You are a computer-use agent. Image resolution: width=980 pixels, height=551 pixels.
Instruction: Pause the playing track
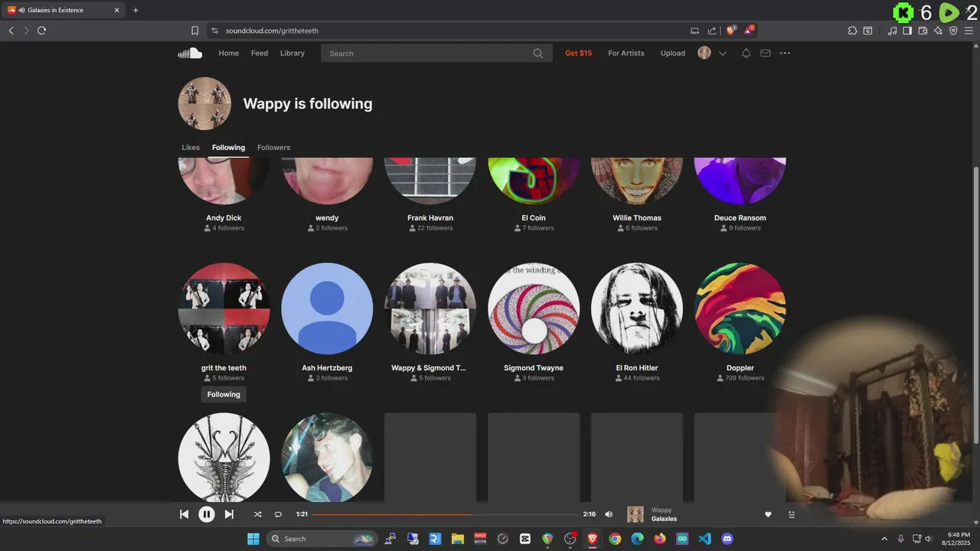[x=207, y=514]
